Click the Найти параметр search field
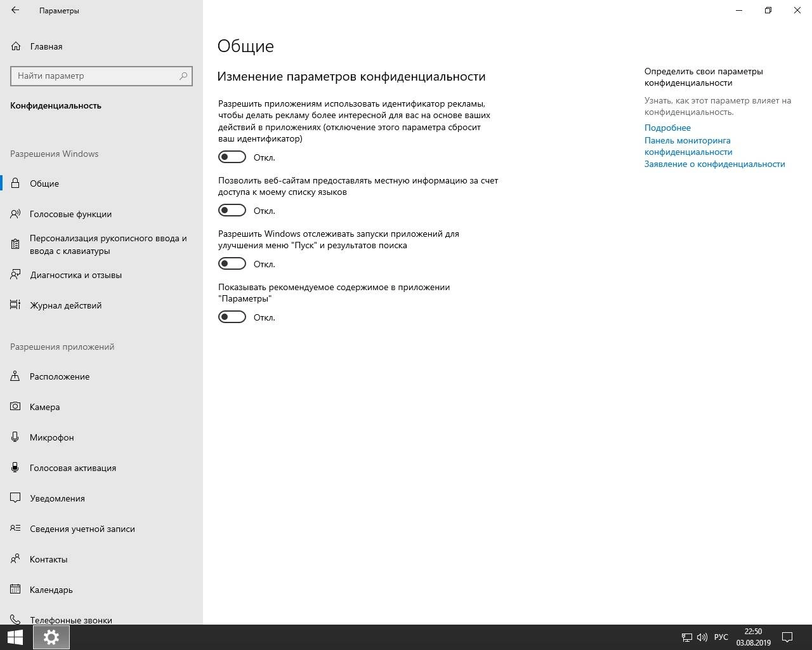This screenshot has width=812, height=650. pos(101,76)
